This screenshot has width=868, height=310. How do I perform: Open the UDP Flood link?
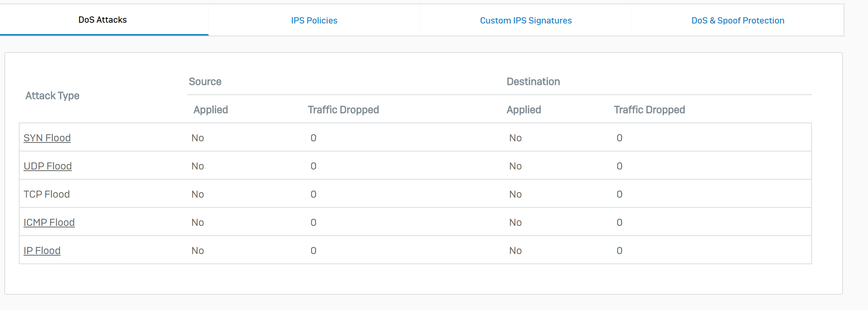[47, 166]
